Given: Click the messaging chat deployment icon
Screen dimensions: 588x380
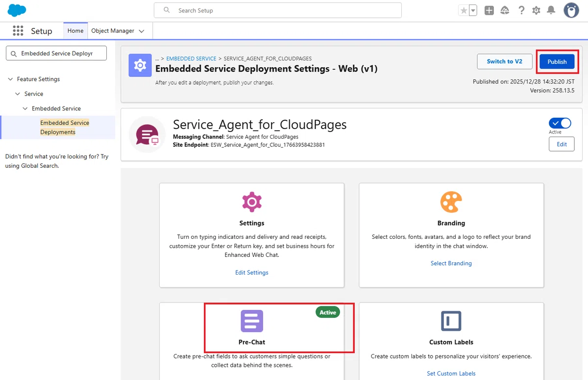Looking at the screenshot, I should click(x=147, y=134).
